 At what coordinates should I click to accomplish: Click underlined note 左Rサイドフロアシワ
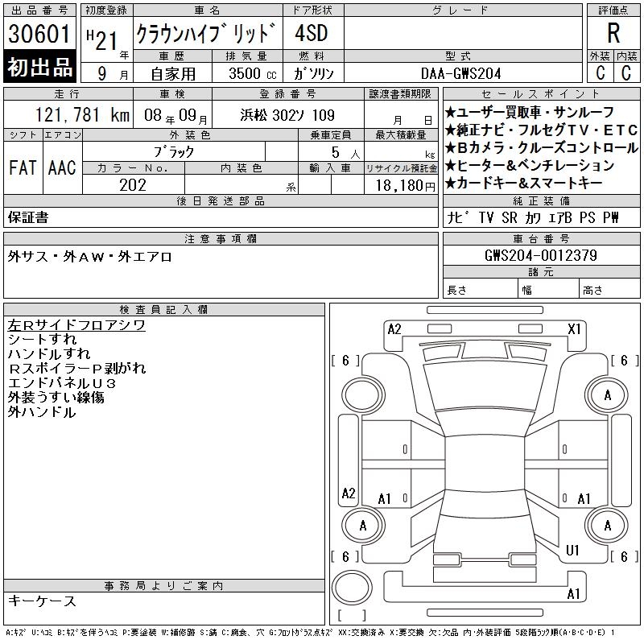coord(76,325)
